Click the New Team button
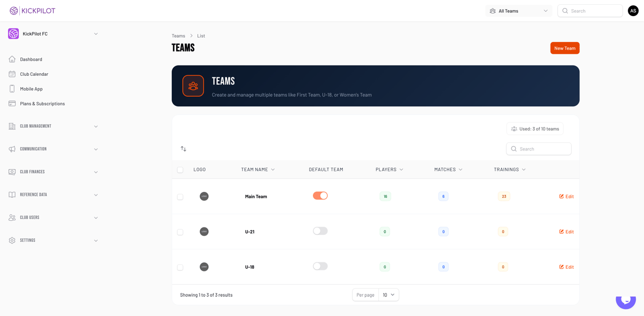This screenshot has height=316, width=644. [x=565, y=48]
